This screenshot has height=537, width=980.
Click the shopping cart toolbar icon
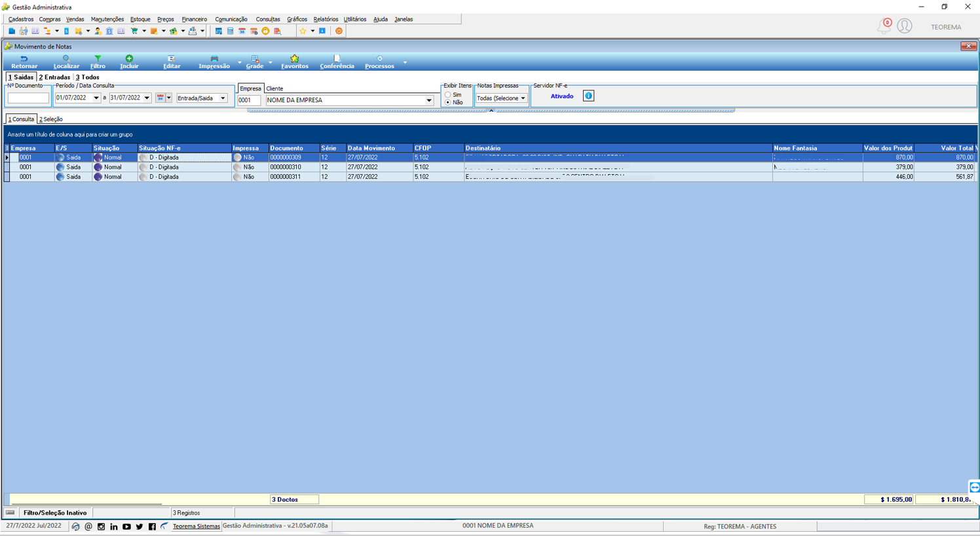click(134, 31)
